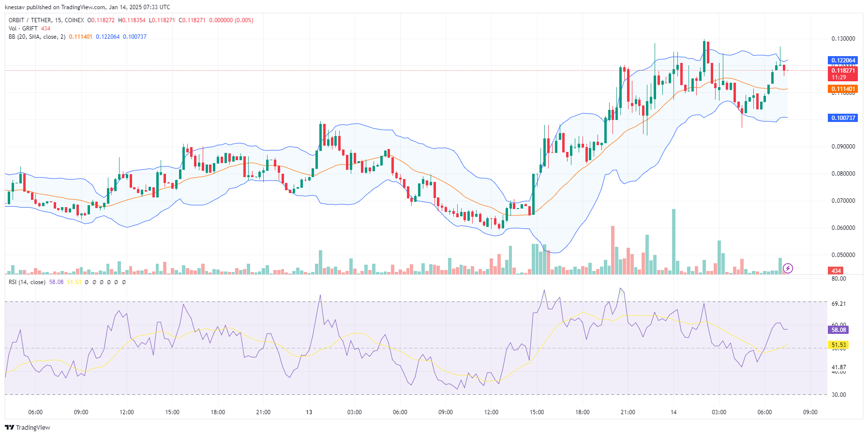
Task: Click the yellow 51.53 RSI axis tag
Action: pos(838,345)
